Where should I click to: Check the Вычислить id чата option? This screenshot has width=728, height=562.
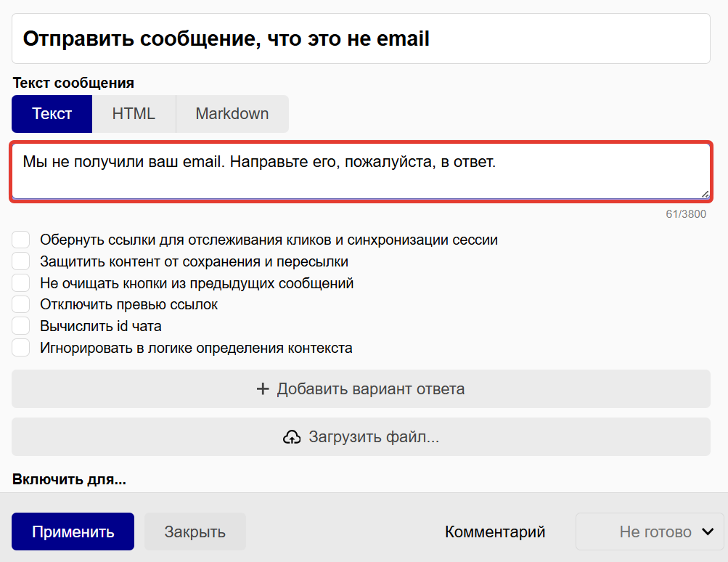pos(20,326)
